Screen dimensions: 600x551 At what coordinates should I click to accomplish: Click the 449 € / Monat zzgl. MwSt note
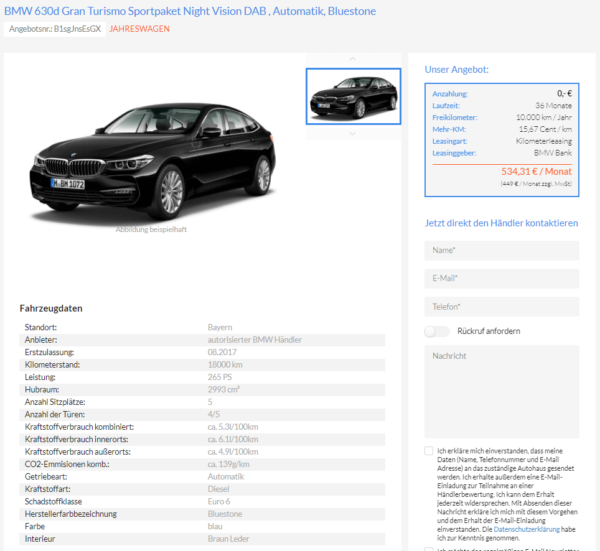[536, 184]
